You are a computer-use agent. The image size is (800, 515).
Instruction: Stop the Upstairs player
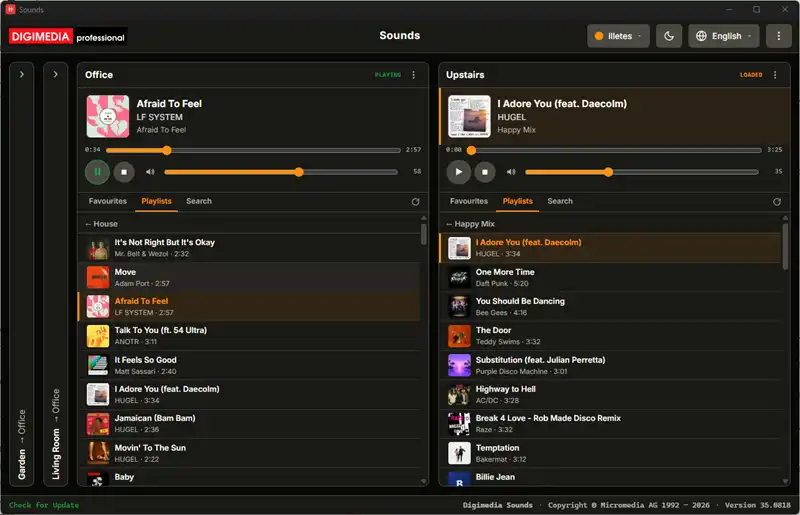485,172
